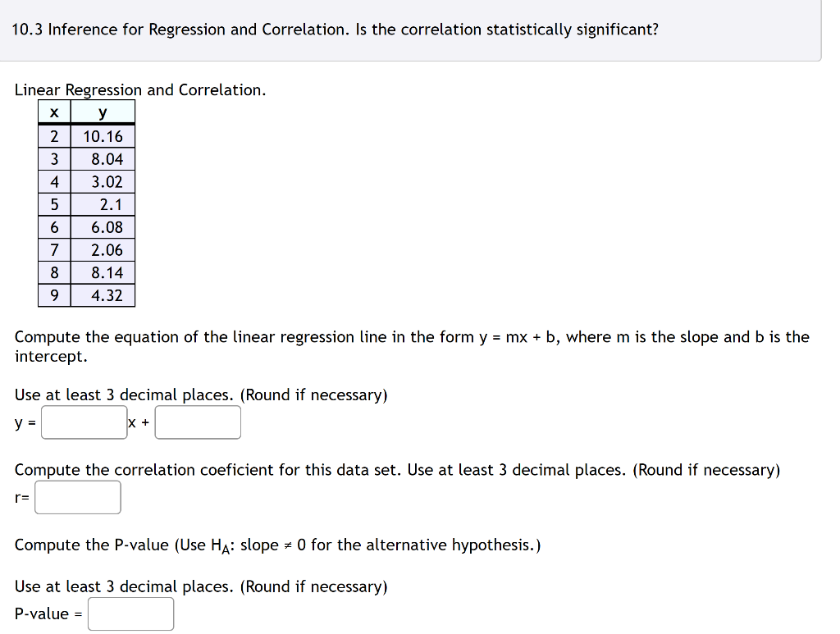This screenshot has width=840, height=634.
Task: Click the x value 2 in the table
Action: (x=54, y=136)
